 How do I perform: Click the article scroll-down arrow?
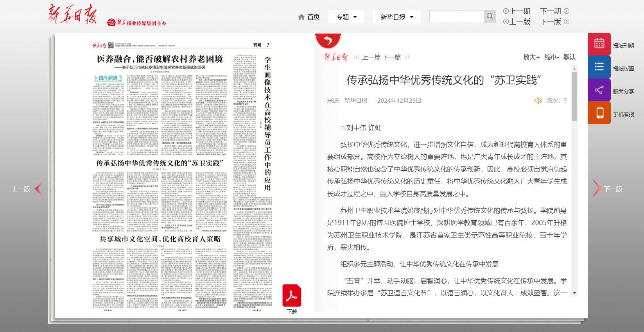point(574,293)
